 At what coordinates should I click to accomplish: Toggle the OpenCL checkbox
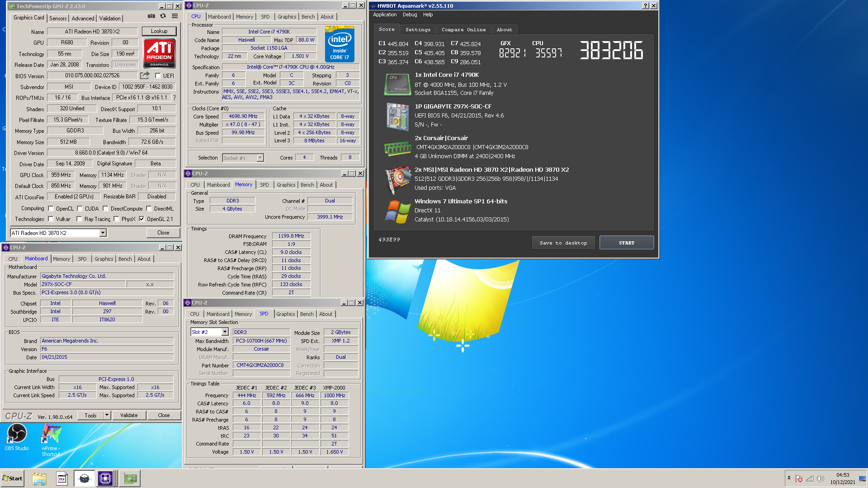pyautogui.click(x=51, y=209)
